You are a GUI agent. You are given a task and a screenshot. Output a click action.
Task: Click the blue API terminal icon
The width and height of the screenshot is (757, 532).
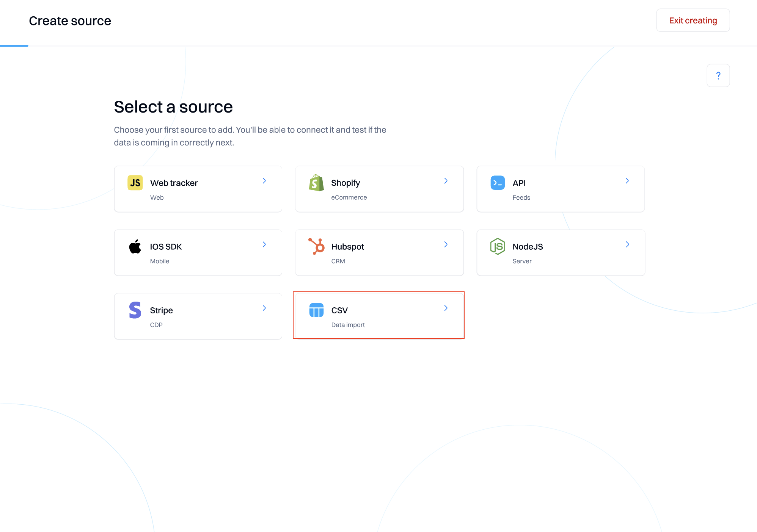tap(498, 183)
